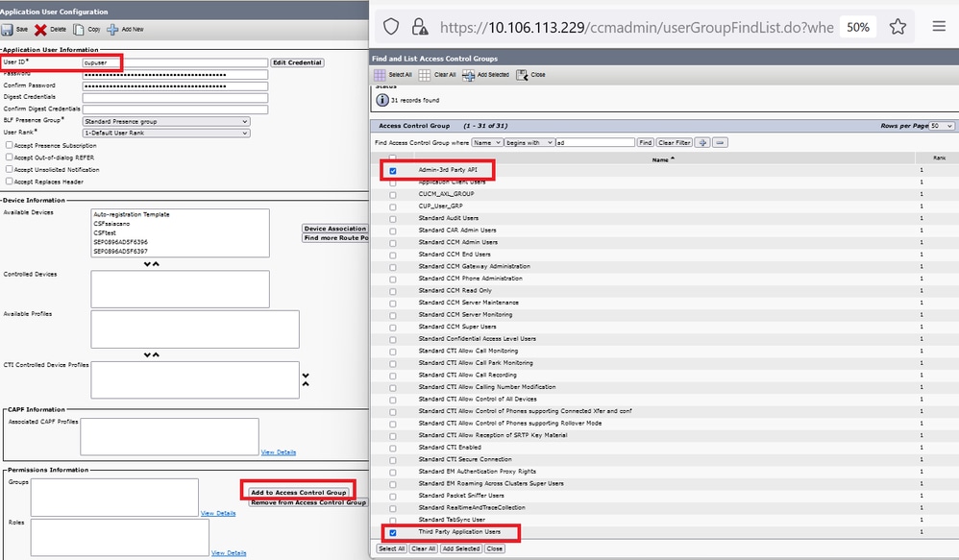Click the bottom Add Selected button
Image resolution: width=959 pixels, height=560 pixels.
click(461, 549)
